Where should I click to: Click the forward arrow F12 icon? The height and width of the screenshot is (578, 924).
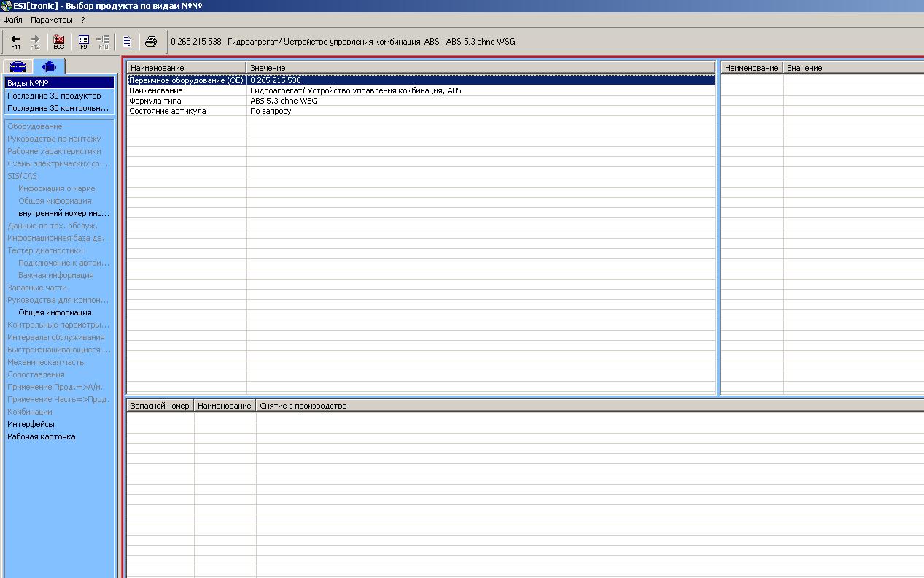click(34, 42)
